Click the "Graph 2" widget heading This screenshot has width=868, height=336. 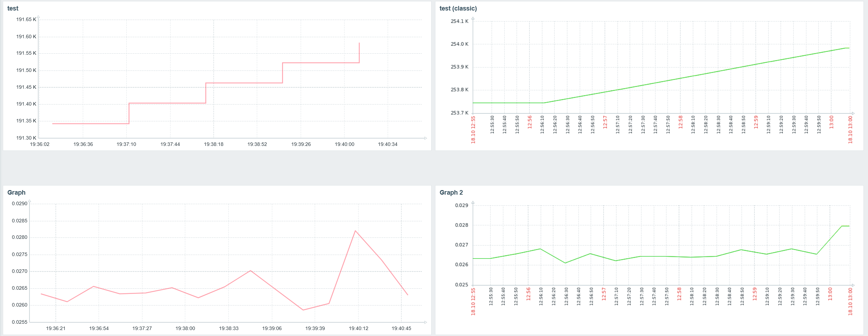coord(451,193)
